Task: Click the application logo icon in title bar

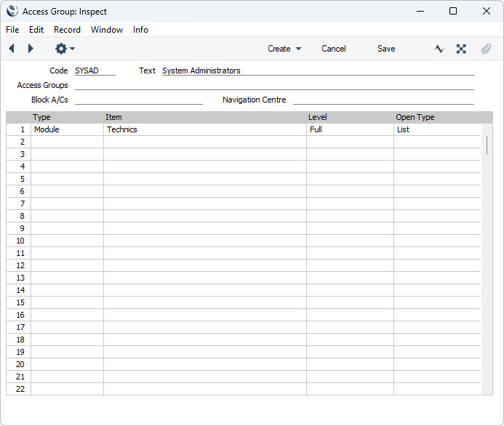Action: pyautogui.click(x=12, y=11)
